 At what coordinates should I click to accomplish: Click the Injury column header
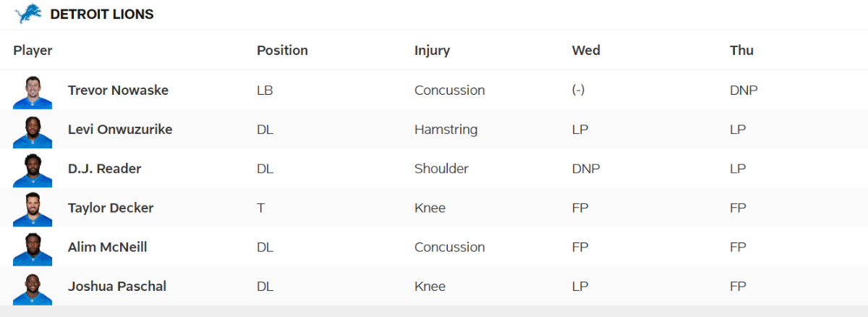(432, 51)
